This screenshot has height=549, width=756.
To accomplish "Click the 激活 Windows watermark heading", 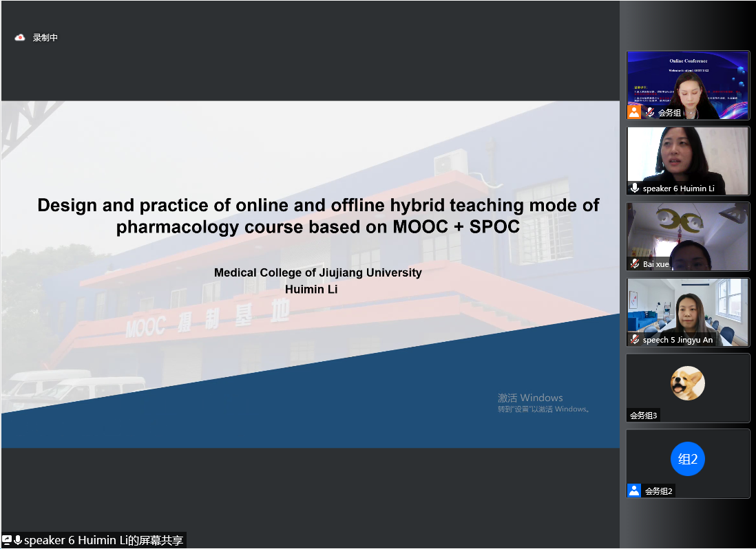I will [530, 398].
